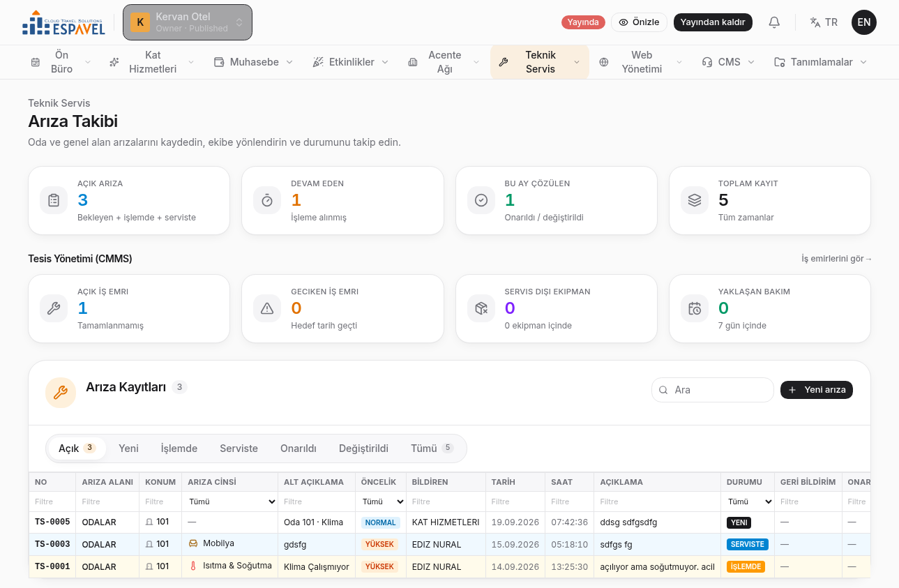Open the Kervan Otel property switcher
The image size is (899, 588).
(x=188, y=22)
